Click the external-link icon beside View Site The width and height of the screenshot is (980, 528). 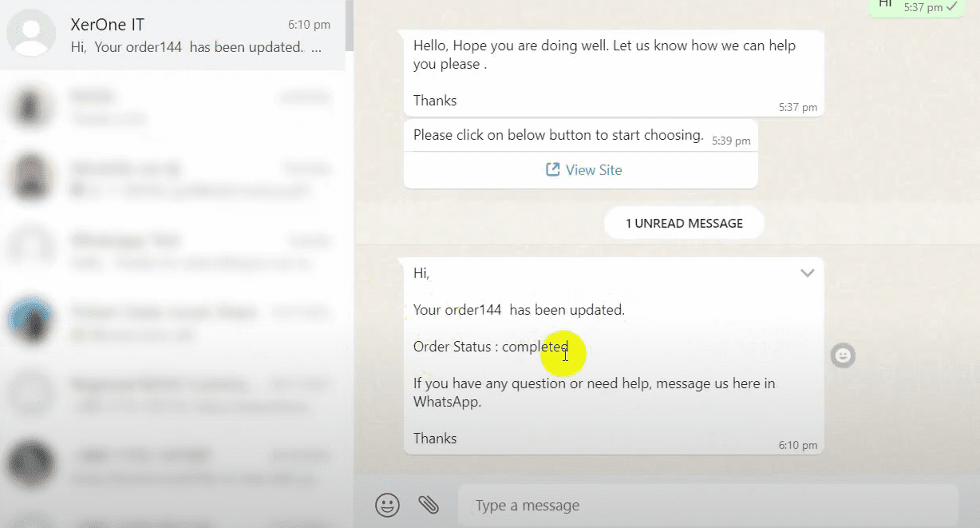pos(552,169)
